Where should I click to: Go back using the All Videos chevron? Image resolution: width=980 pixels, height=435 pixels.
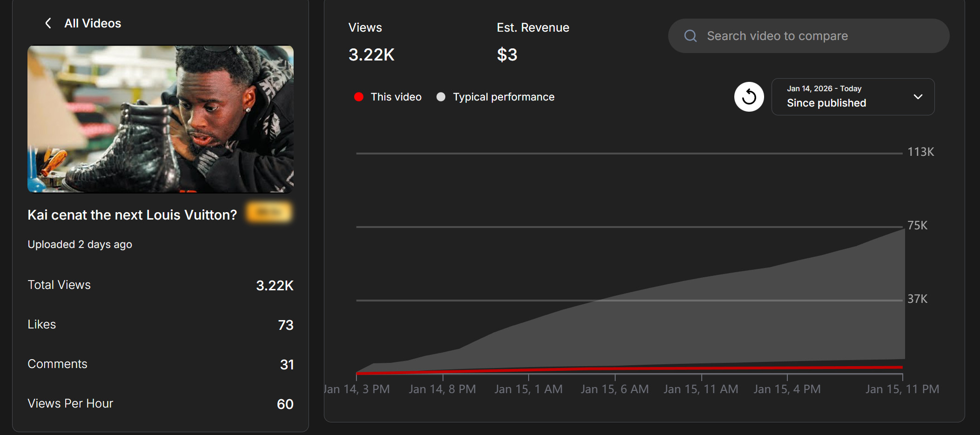[x=48, y=23]
